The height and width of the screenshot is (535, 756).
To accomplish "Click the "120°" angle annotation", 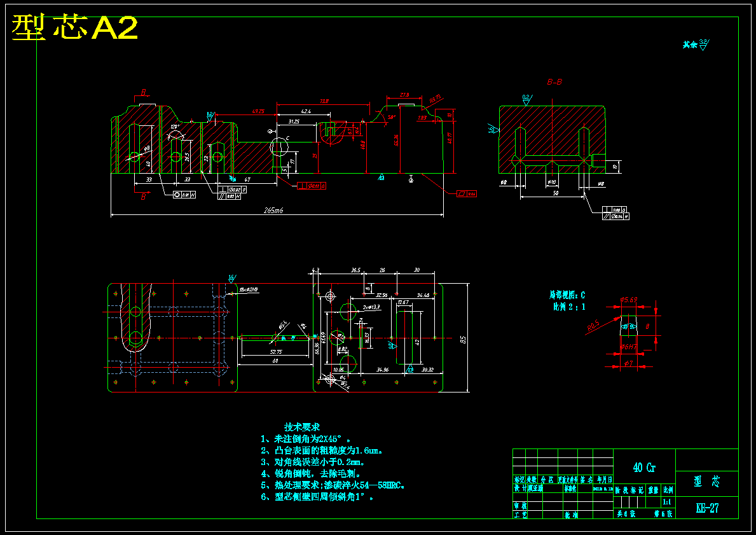I will tap(175, 127).
